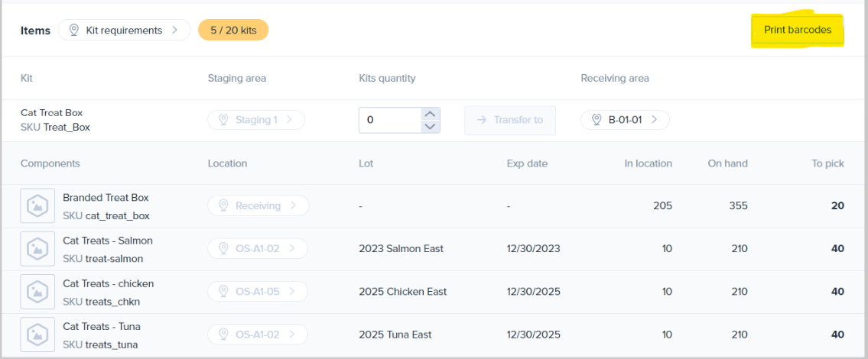Increase kits quantity with up arrow
The width and height of the screenshot is (868, 359).
pos(431,113)
